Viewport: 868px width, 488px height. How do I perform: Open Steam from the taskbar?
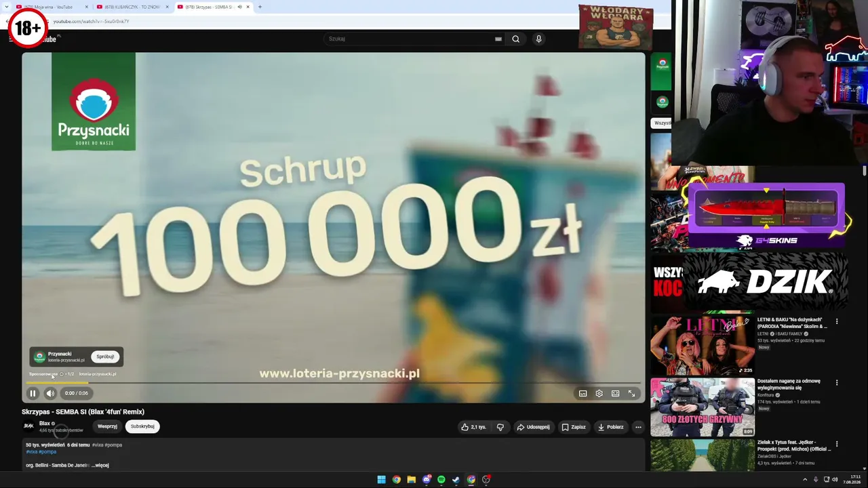click(x=456, y=480)
